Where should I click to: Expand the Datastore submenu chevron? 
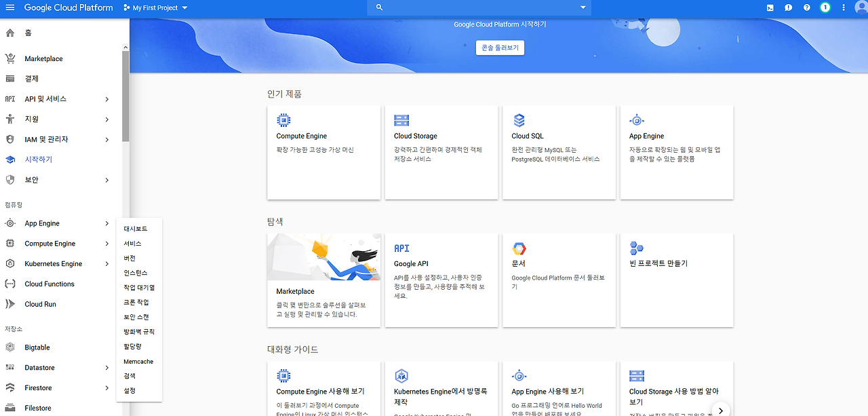[107, 368]
